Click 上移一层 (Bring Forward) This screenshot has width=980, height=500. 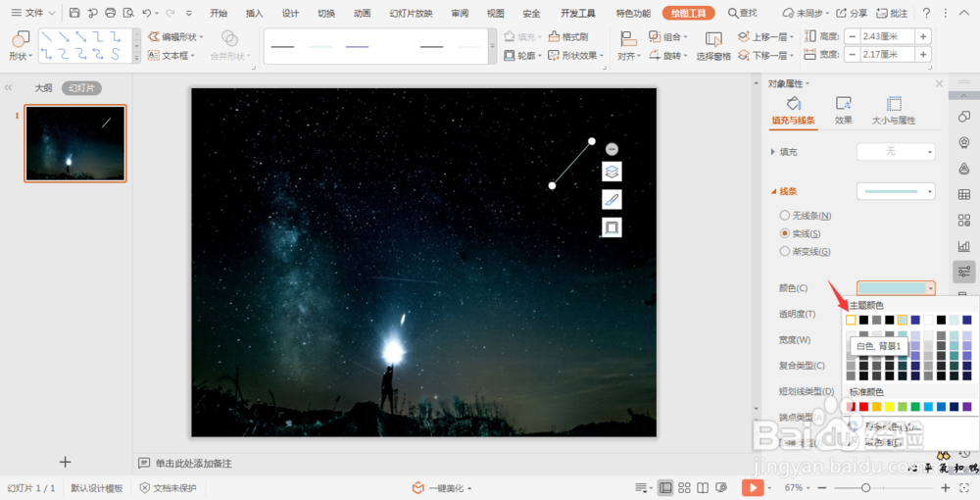765,37
